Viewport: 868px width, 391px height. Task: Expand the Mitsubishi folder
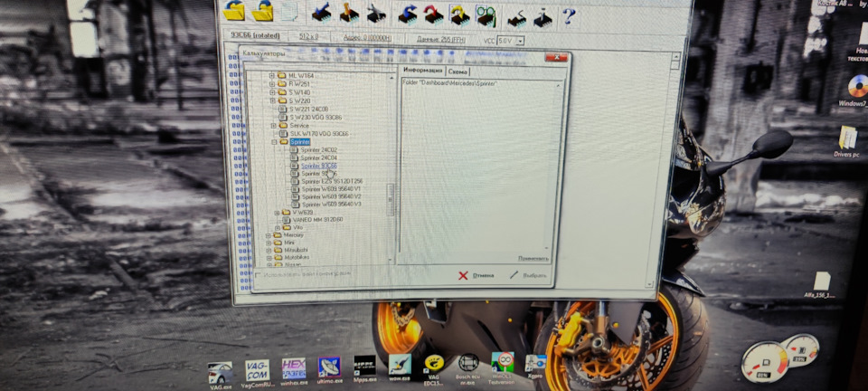tap(269, 251)
